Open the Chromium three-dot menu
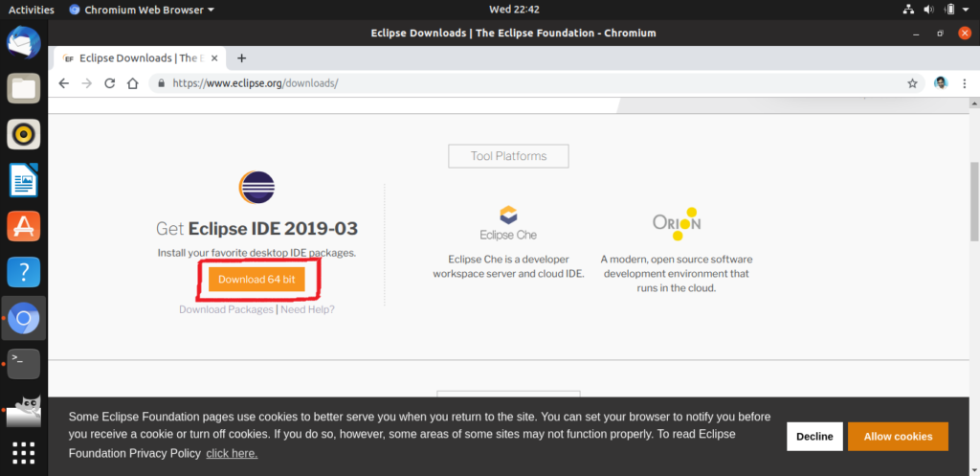 click(965, 83)
